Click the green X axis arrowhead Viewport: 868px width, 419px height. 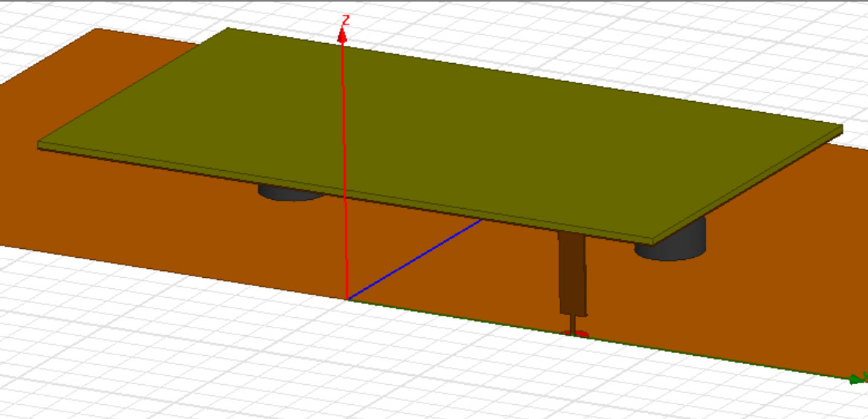point(857,379)
